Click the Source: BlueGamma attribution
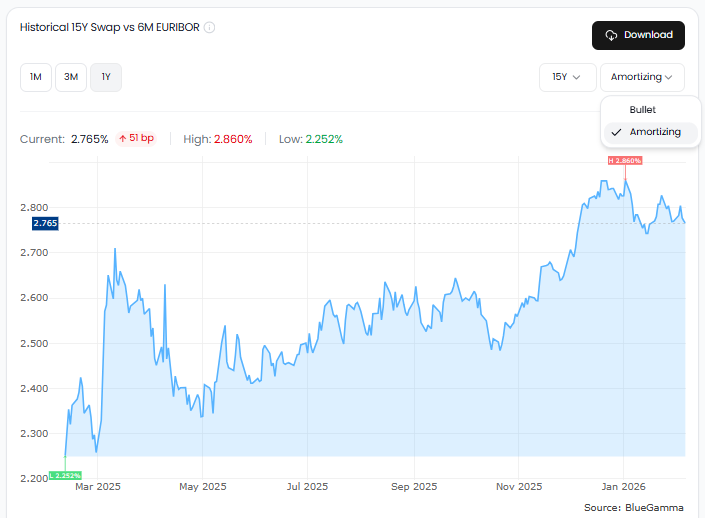 634,508
